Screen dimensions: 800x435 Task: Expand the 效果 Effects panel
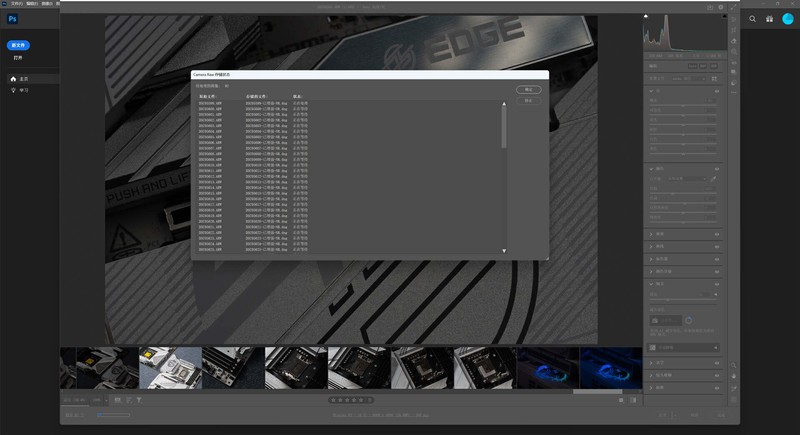tap(651, 234)
